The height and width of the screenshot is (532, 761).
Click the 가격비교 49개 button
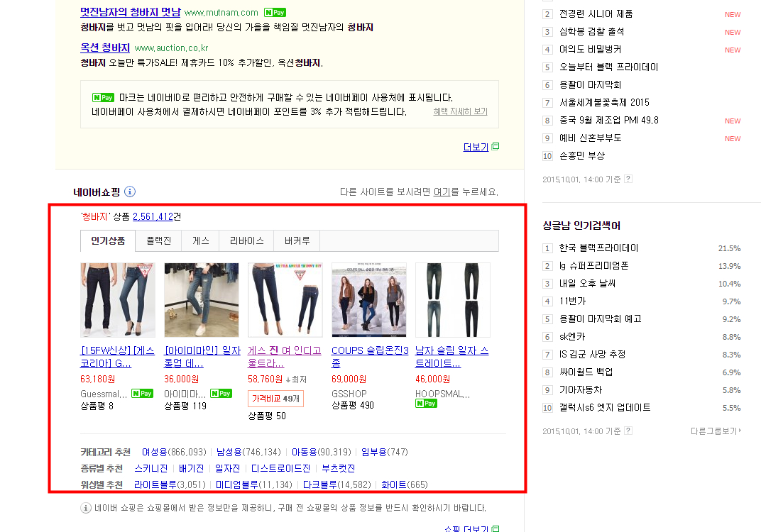point(275,399)
